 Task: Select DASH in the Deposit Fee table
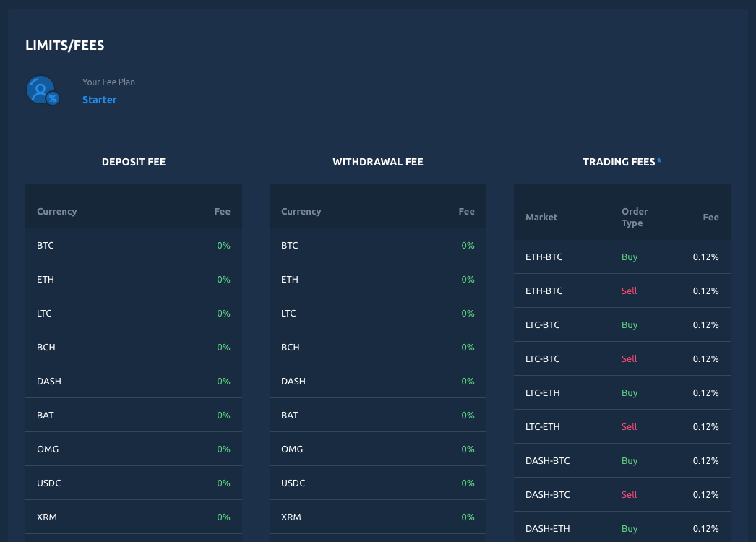49,382
